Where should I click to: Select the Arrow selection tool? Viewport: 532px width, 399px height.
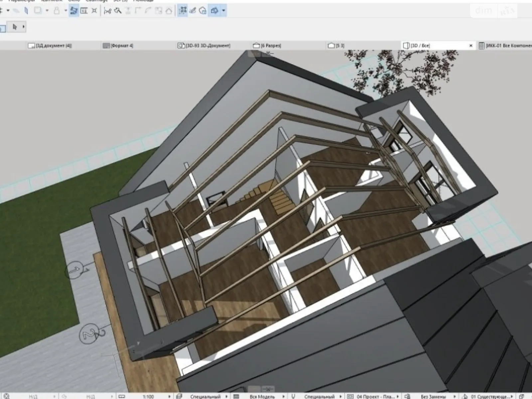point(14,27)
